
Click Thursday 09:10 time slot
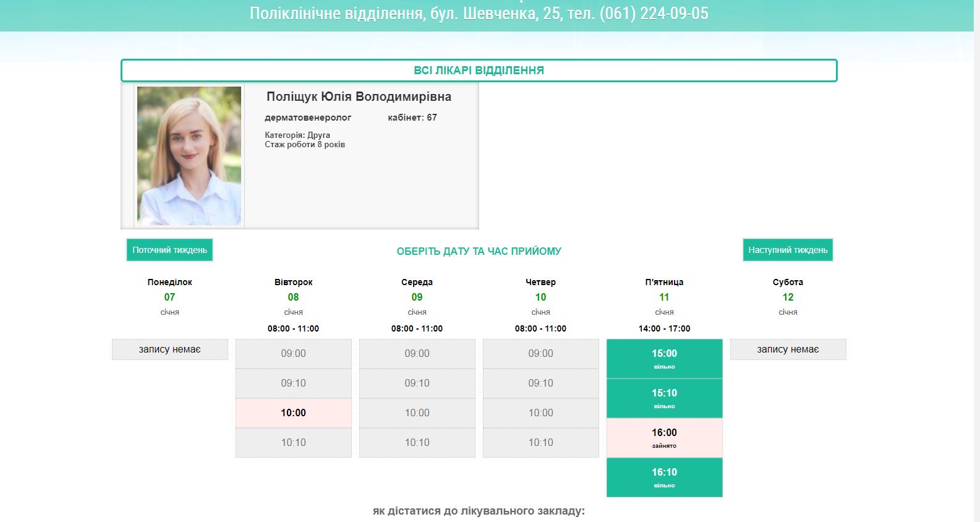tap(540, 383)
